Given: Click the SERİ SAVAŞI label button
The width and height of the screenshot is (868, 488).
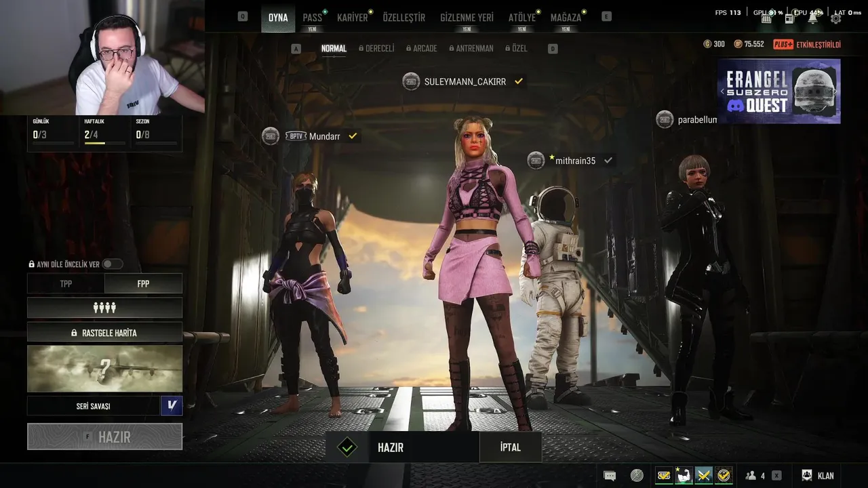Looking at the screenshot, I should 94,406.
